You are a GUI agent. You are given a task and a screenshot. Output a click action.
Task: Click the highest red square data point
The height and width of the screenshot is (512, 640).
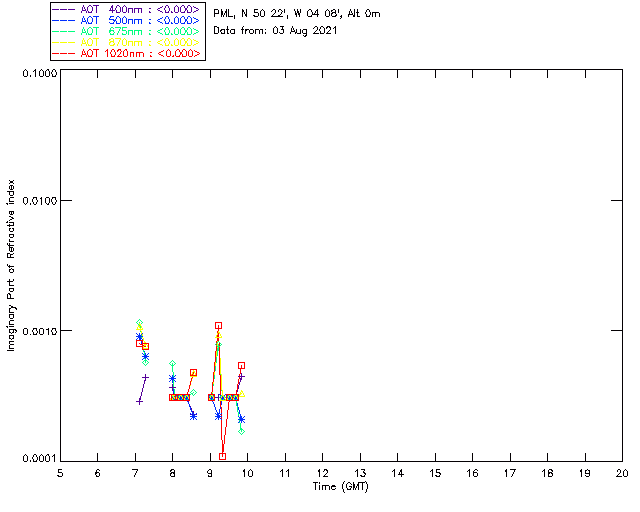point(219,326)
